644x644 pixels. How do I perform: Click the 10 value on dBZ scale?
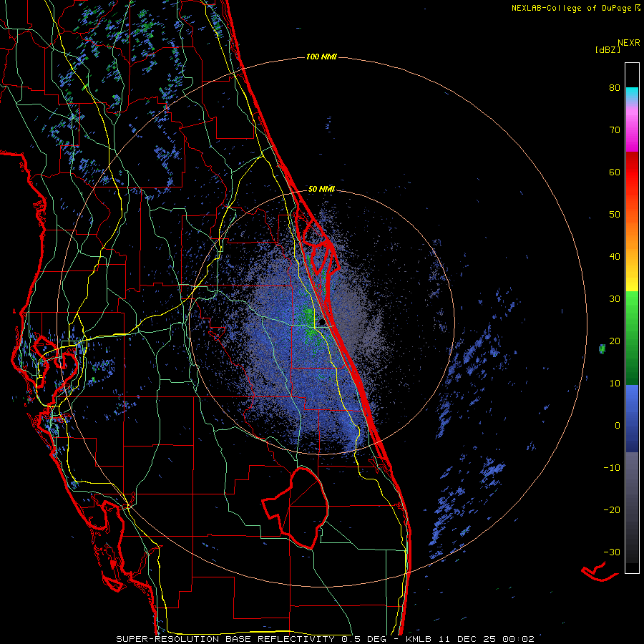(x=615, y=384)
